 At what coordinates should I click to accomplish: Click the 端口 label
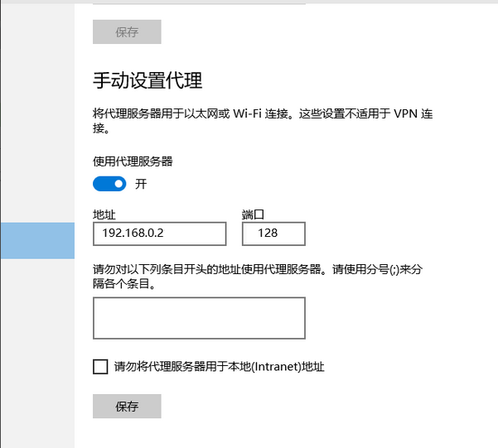(x=253, y=214)
